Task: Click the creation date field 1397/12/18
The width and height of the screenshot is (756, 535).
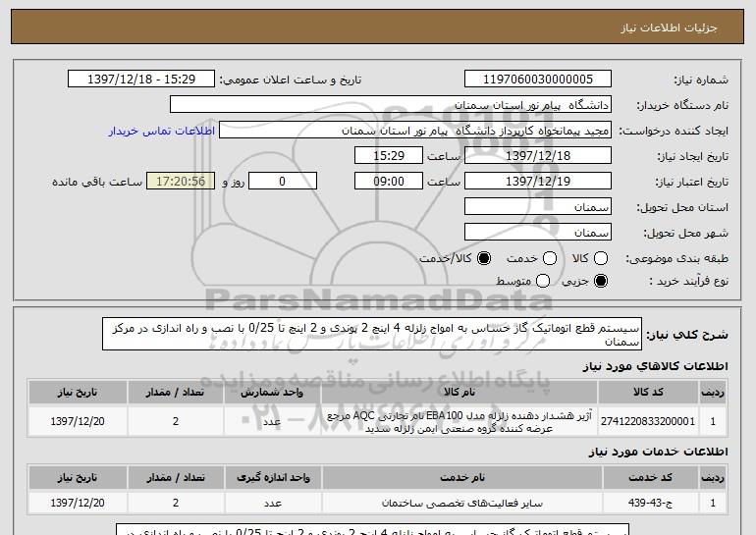Action: point(538,156)
